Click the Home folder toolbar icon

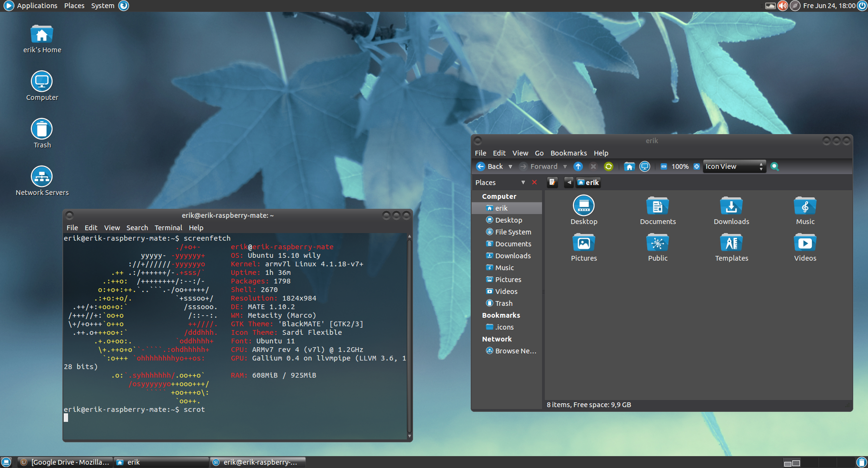630,166
